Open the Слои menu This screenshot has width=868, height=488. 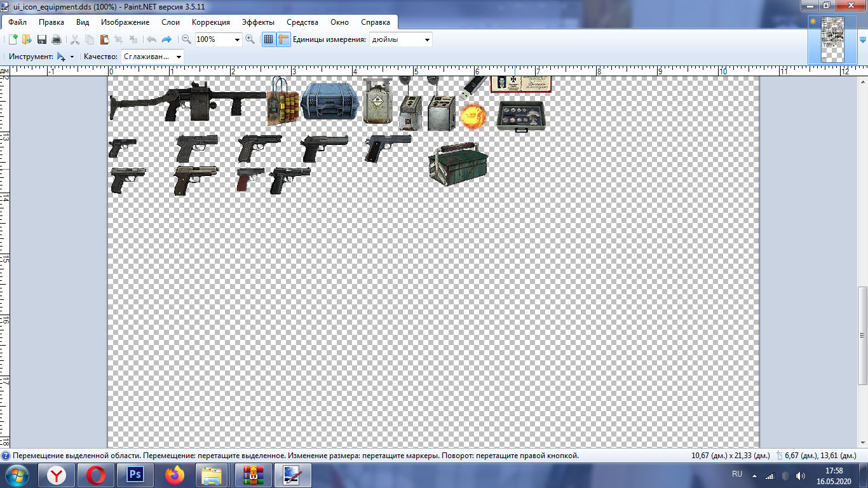click(x=170, y=22)
